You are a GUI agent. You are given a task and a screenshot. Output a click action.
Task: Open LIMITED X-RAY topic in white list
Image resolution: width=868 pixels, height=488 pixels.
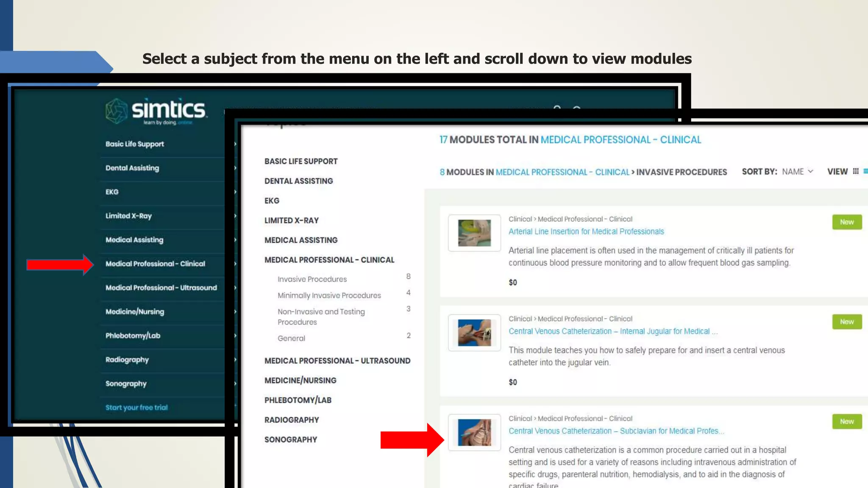click(291, 220)
